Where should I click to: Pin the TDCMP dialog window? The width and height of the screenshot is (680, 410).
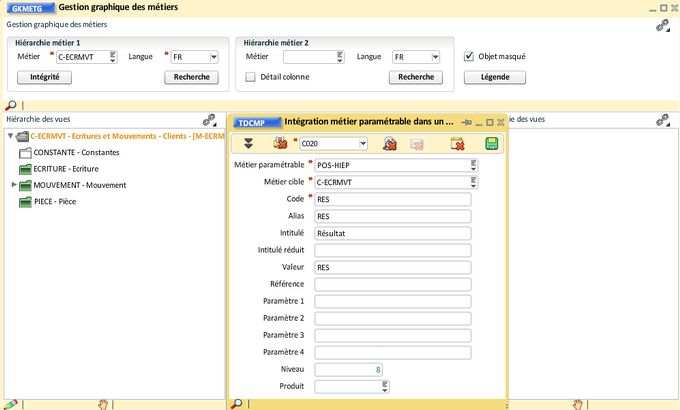[x=466, y=122]
